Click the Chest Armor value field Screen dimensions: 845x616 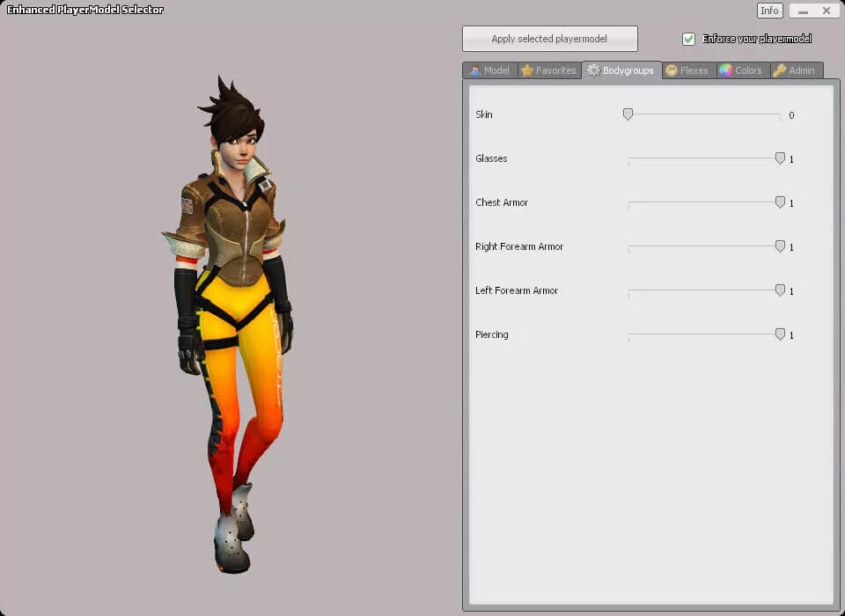pos(791,203)
